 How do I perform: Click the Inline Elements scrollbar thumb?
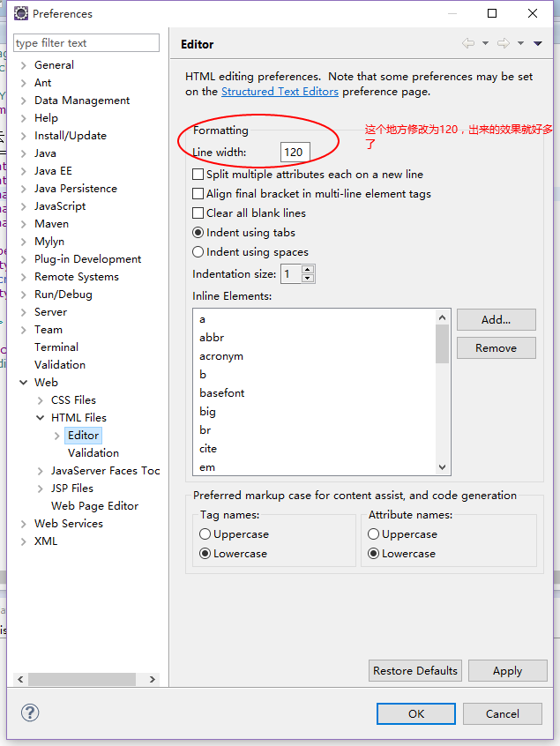pyautogui.click(x=443, y=344)
